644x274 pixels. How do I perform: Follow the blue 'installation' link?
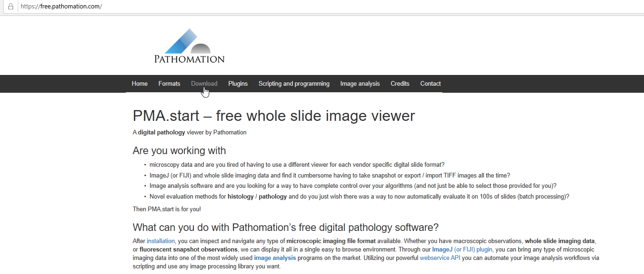coord(161,241)
